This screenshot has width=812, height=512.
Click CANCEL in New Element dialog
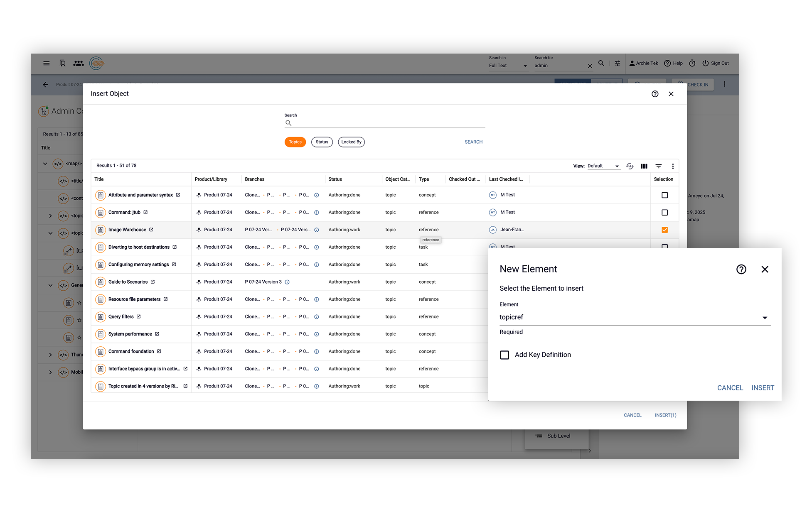click(x=730, y=388)
